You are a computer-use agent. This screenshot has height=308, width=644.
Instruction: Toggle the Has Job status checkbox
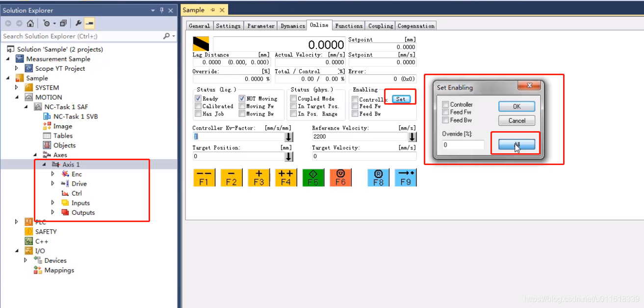[x=198, y=113]
